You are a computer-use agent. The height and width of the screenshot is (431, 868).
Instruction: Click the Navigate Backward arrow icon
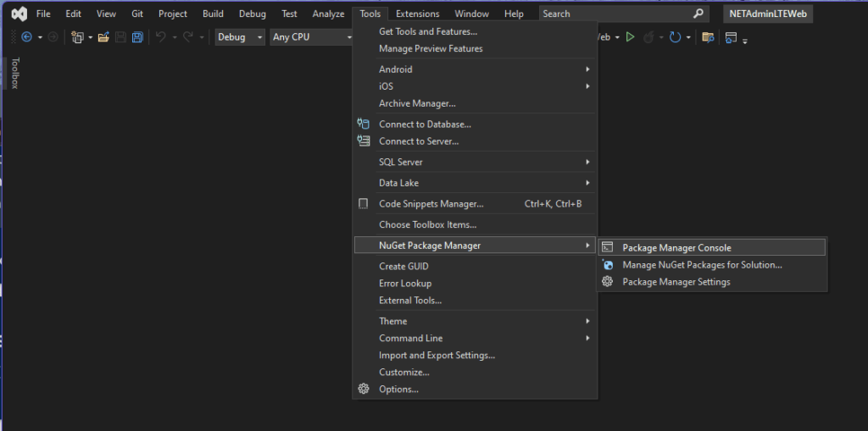click(x=26, y=37)
